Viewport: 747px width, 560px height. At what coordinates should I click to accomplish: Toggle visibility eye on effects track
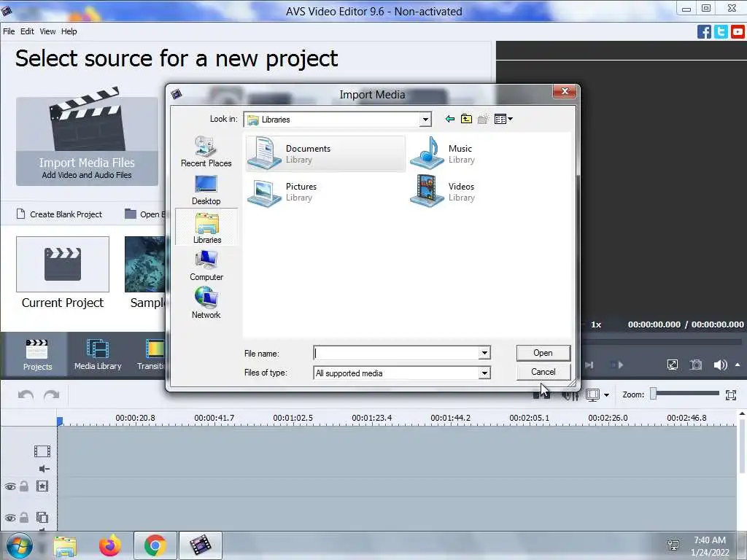(x=10, y=486)
